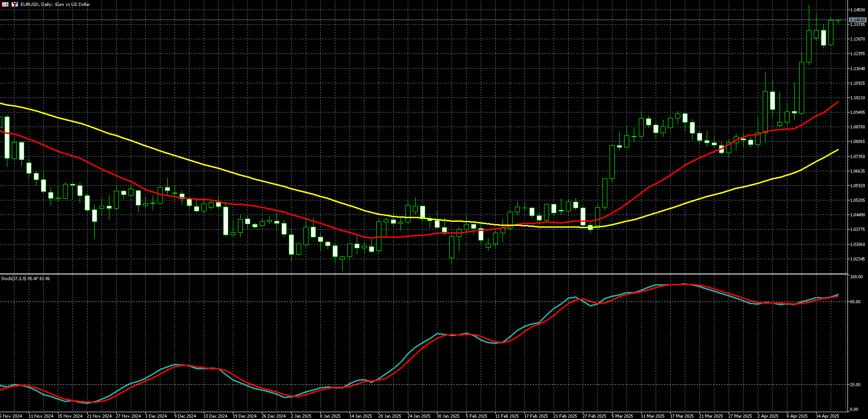Click the 1.08065 price scale label
The width and height of the screenshot is (868, 419).
pyautogui.click(x=858, y=142)
